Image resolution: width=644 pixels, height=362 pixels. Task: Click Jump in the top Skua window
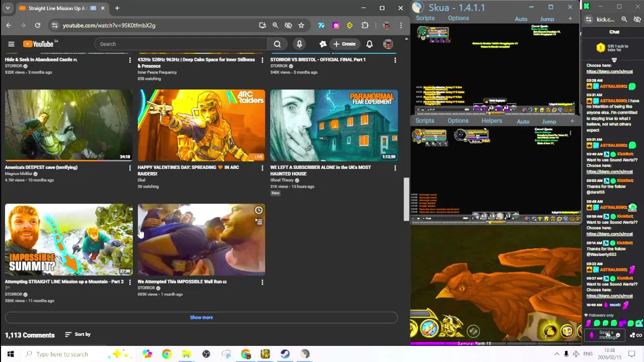(x=547, y=19)
